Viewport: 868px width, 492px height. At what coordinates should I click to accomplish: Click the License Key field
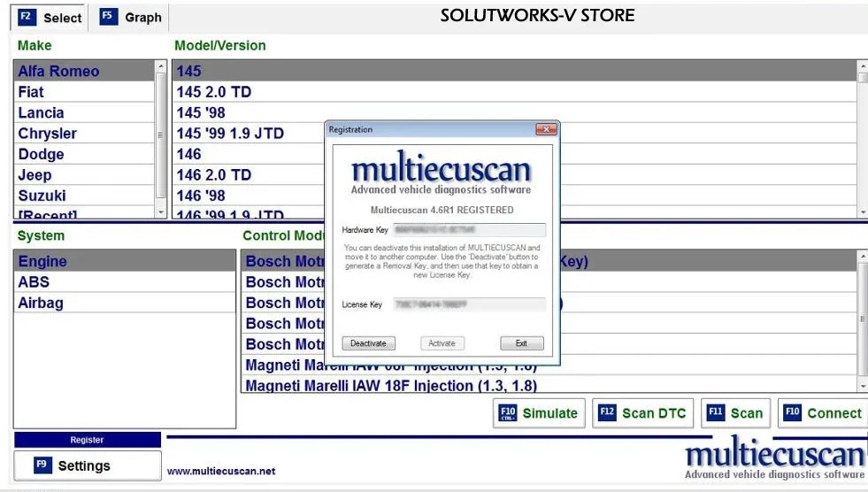point(469,304)
